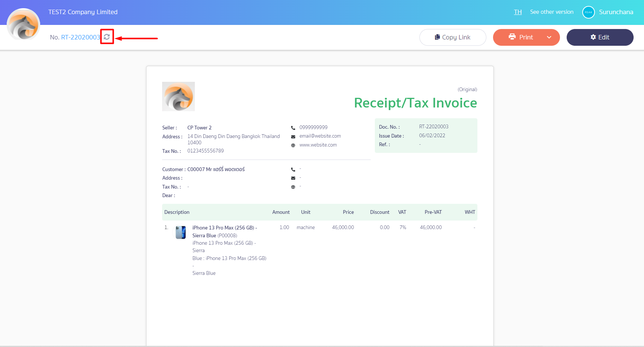
Task: Click the Description column header
Action: (x=177, y=212)
